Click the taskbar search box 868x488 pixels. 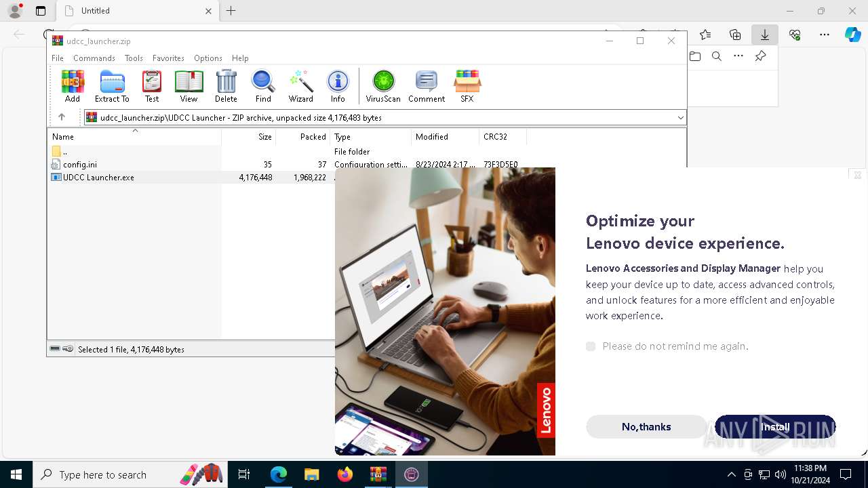(132, 474)
